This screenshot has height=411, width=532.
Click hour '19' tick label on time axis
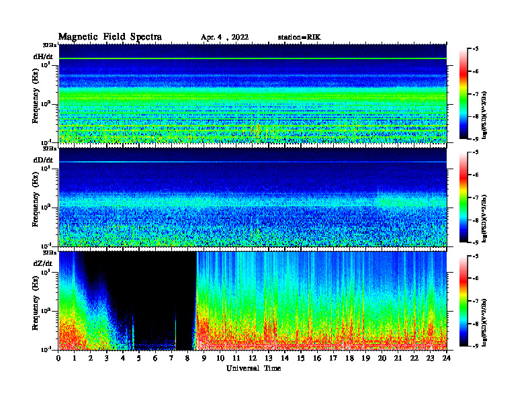coord(365,358)
